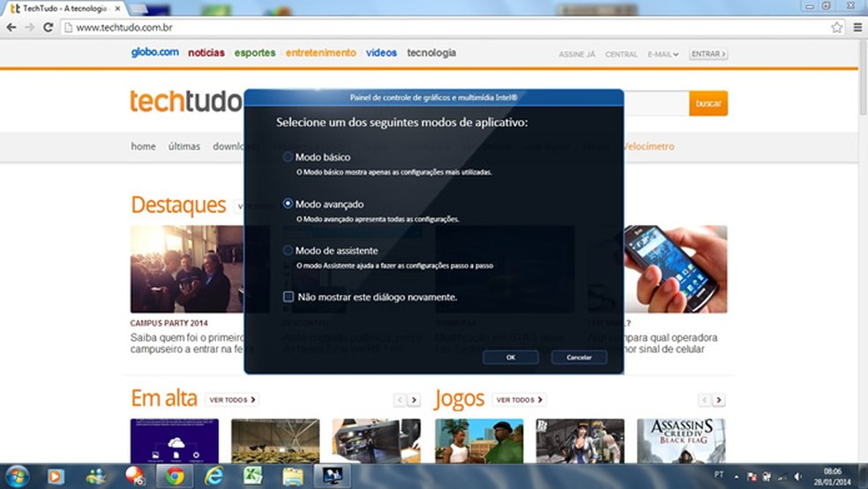
Task: Expand the E-MAIL dropdown
Action: pyautogui.click(x=662, y=54)
